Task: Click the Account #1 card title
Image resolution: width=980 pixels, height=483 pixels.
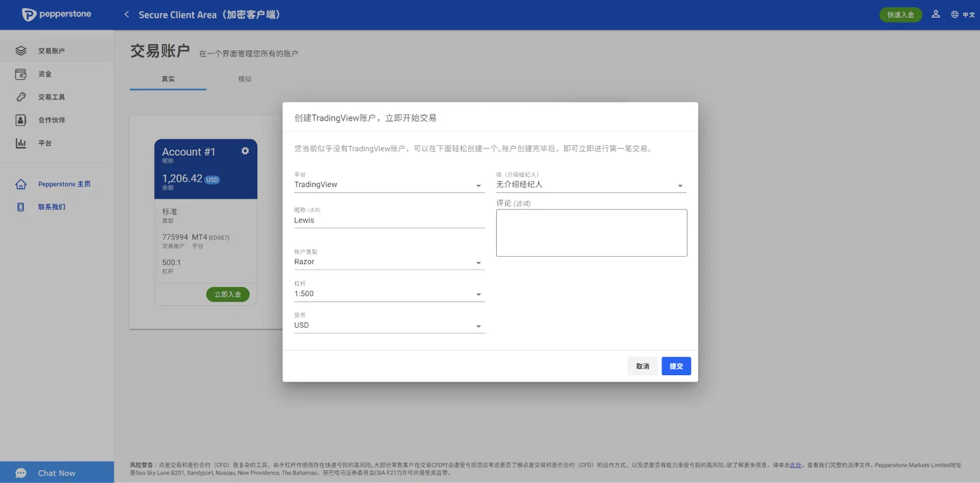Action: tap(189, 152)
